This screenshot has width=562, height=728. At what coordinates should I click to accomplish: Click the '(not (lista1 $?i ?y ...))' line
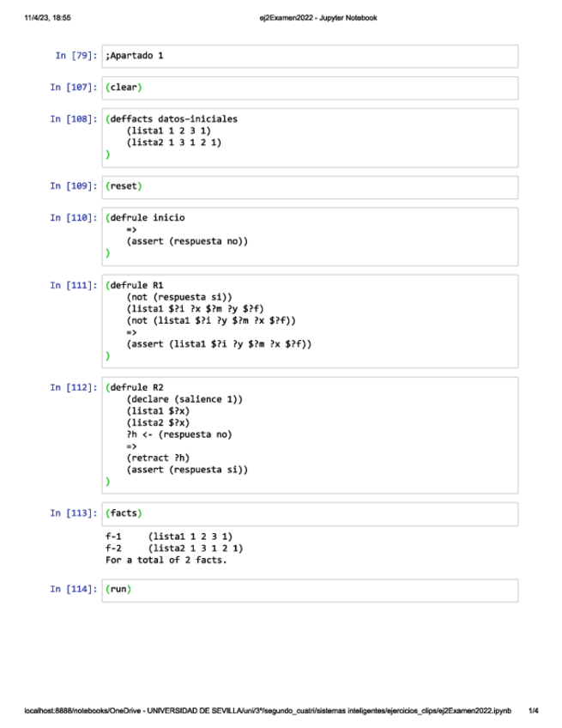coord(211,320)
